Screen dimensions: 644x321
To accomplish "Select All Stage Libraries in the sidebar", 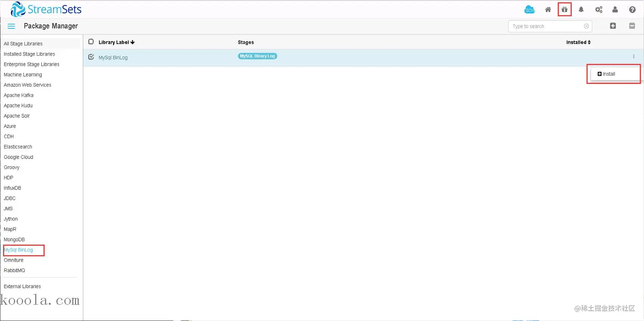I will click(x=23, y=44).
